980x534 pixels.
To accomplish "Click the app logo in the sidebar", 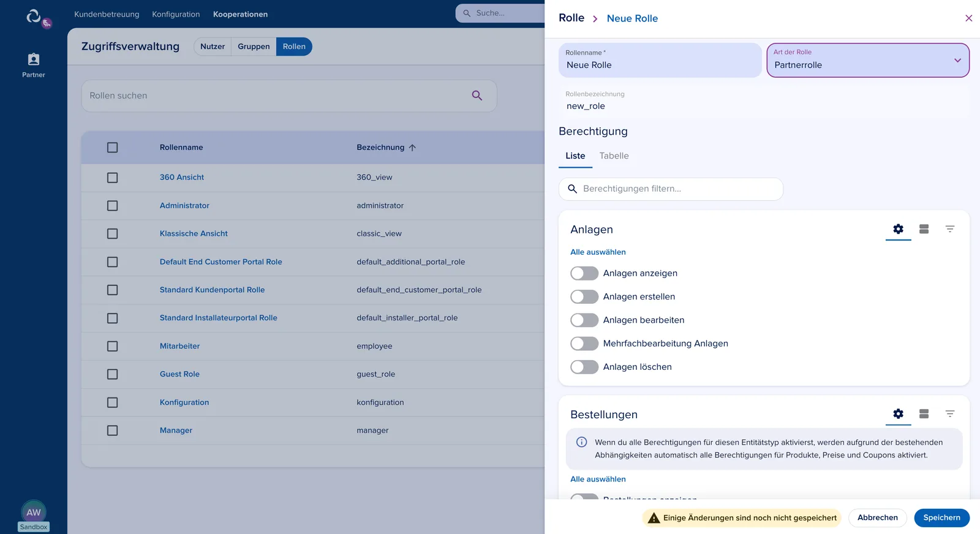I will [34, 16].
